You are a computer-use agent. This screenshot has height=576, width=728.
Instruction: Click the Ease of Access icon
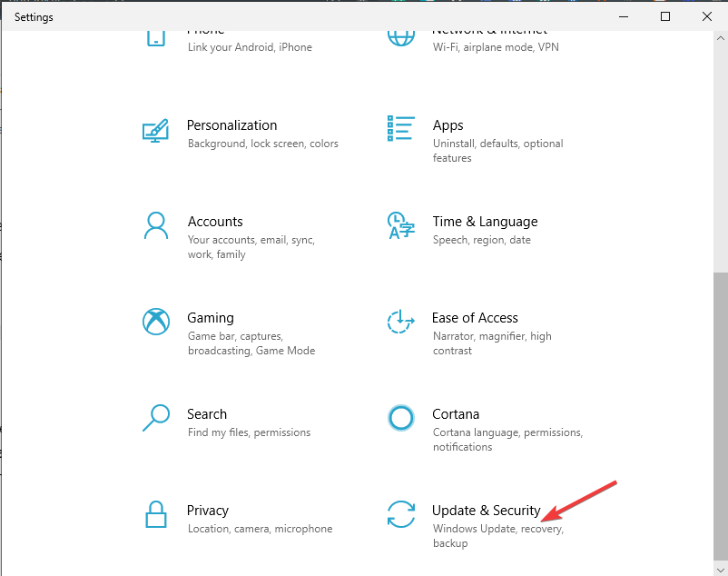400,322
